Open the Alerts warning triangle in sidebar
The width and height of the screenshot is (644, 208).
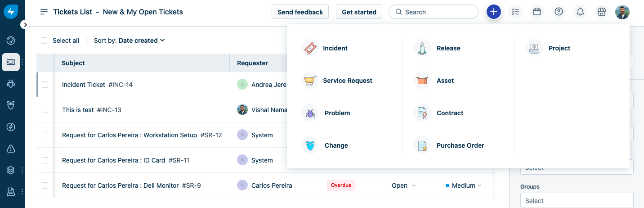click(x=11, y=149)
